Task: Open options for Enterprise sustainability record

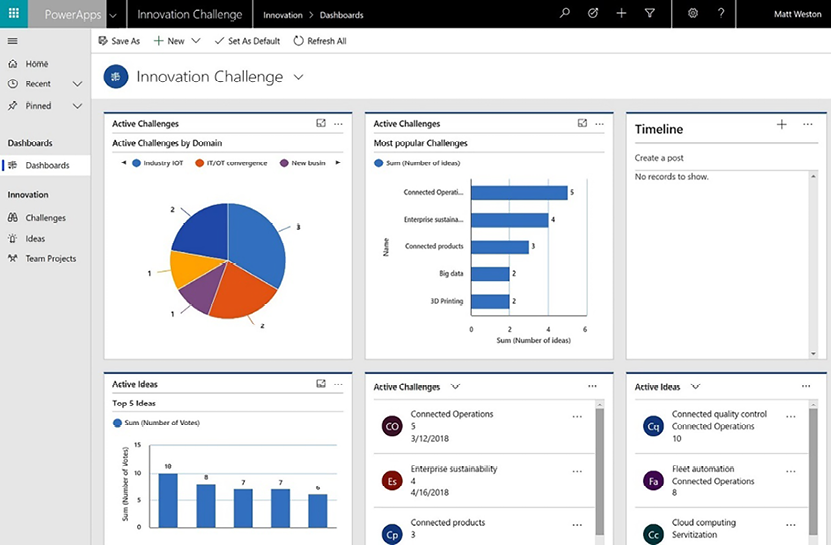Action: (577, 471)
